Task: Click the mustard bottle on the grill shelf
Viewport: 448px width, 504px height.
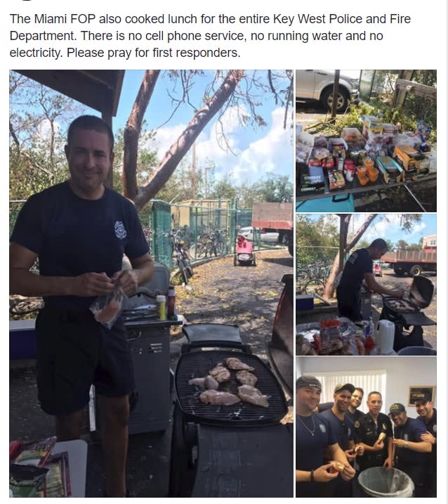Action: pyautogui.click(x=161, y=307)
